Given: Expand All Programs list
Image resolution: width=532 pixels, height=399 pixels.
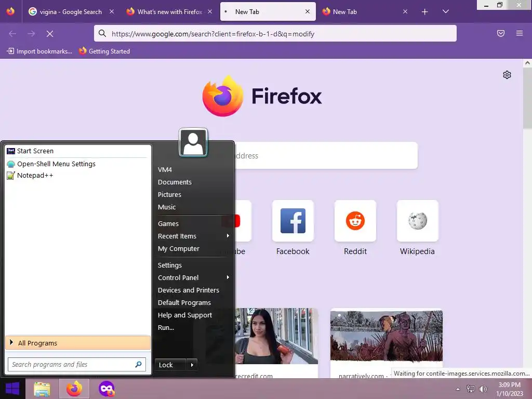Looking at the screenshot, I should coord(78,343).
